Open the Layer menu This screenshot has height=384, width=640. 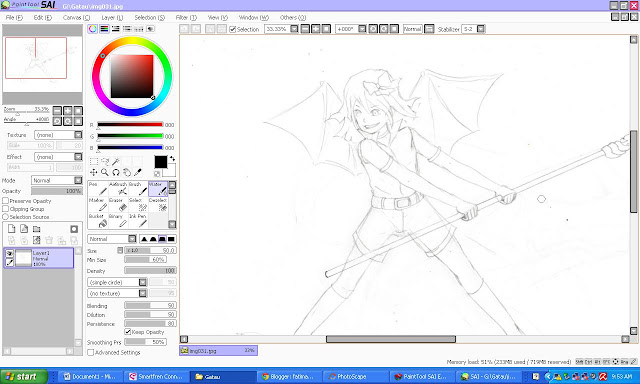[112, 18]
